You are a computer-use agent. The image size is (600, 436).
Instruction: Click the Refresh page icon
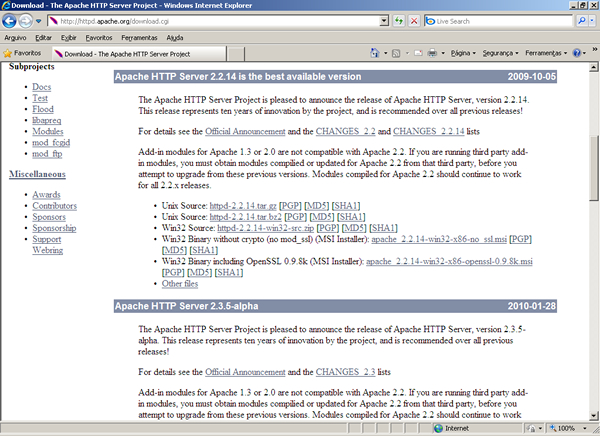[399, 21]
